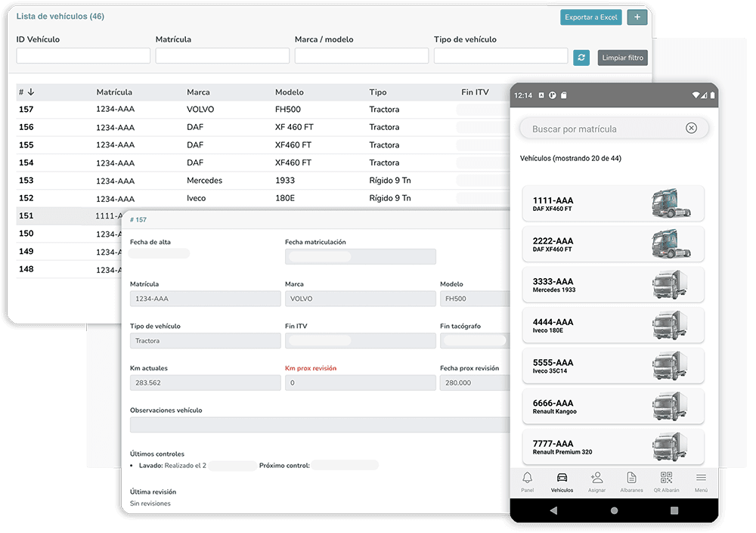Image resolution: width=756 pixels, height=533 pixels.
Task: Click the Matrícula column header in the table
Action: (x=114, y=92)
